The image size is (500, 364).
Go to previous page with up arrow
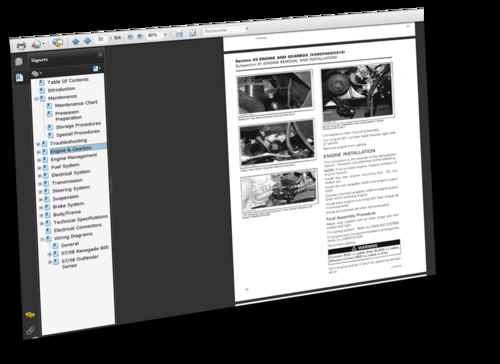75,41
